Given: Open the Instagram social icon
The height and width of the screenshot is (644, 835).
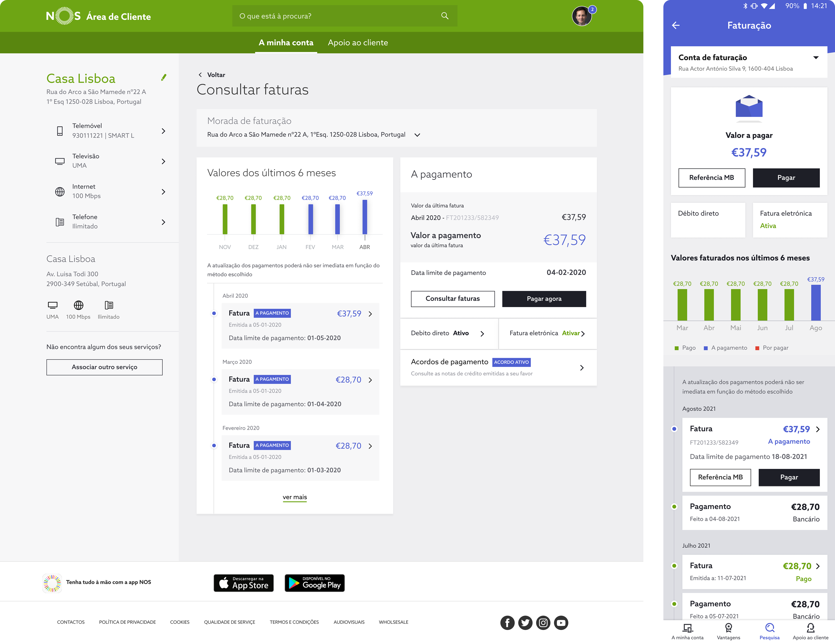Looking at the screenshot, I should pos(543,623).
